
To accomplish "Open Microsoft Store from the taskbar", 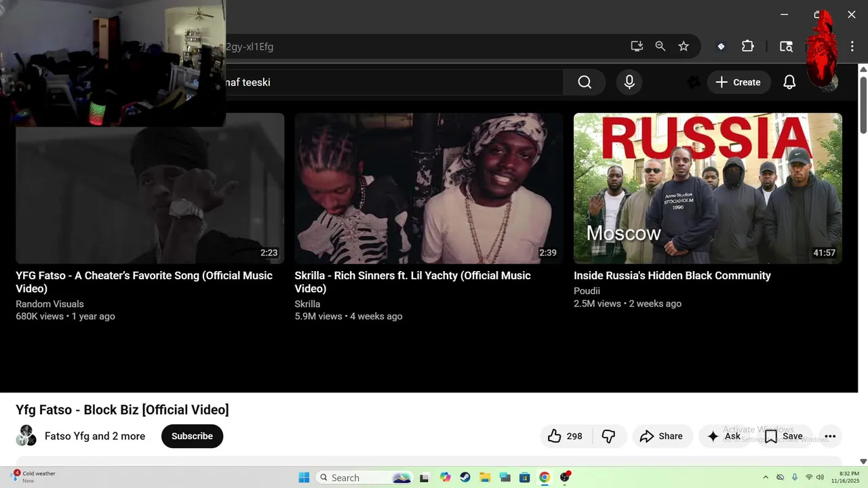I will (524, 477).
